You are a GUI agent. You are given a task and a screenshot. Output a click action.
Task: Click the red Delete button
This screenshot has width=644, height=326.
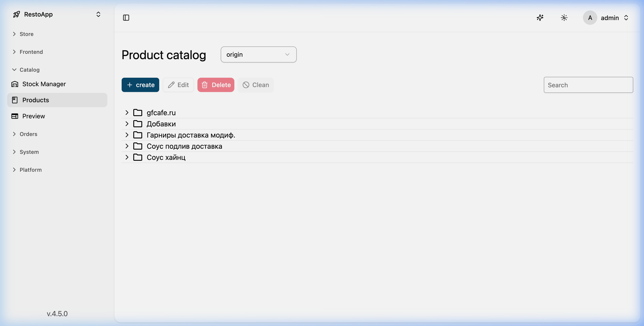pos(216,85)
